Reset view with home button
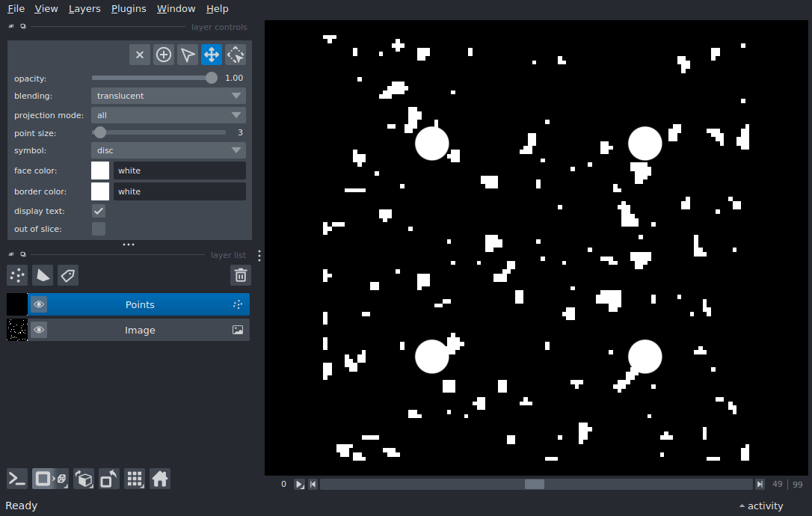This screenshot has width=812, height=516. [x=159, y=479]
